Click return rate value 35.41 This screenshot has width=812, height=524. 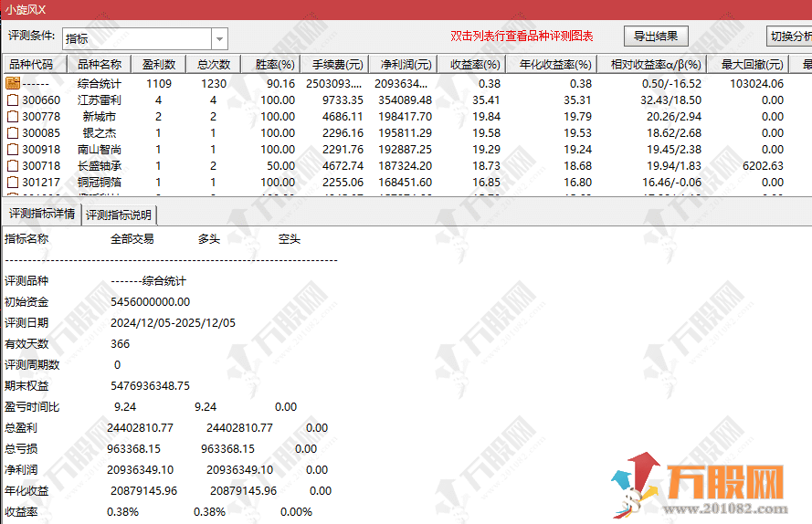tap(486, 100)
